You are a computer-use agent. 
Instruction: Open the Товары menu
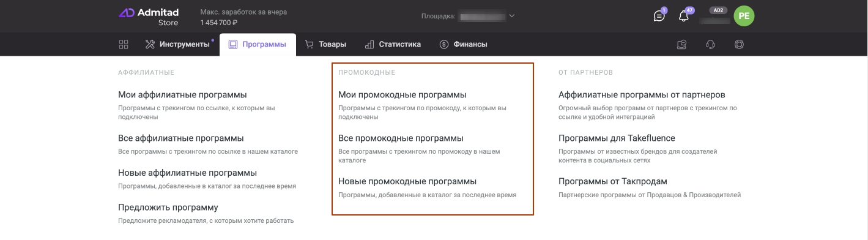tap(325, 44)
